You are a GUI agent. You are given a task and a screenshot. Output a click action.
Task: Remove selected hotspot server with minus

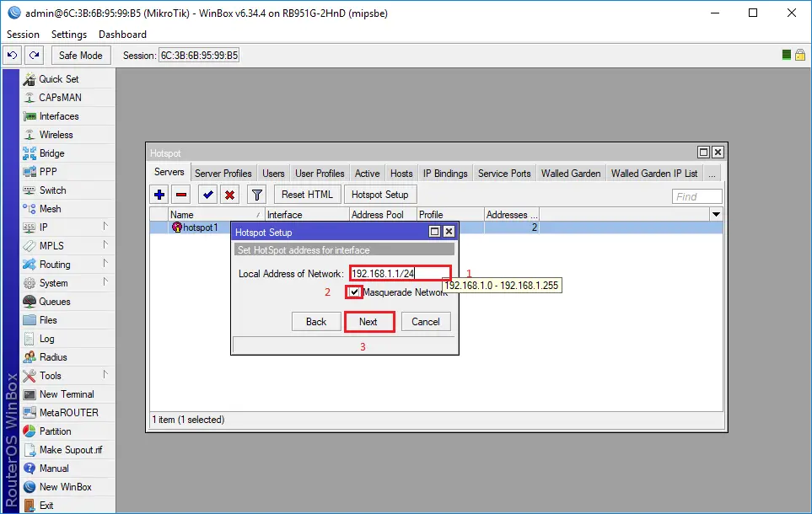[181, 195]
